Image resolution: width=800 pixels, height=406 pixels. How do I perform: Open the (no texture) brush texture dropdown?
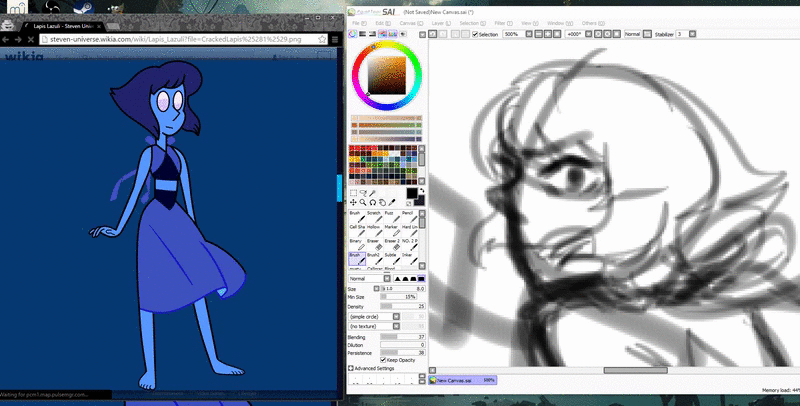[396, 326]
